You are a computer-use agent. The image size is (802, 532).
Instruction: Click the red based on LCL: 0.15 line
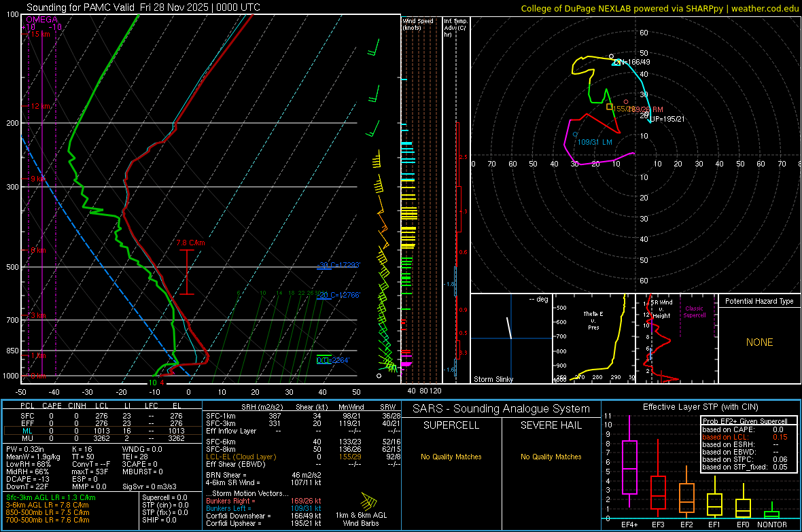tap(745, 437)
